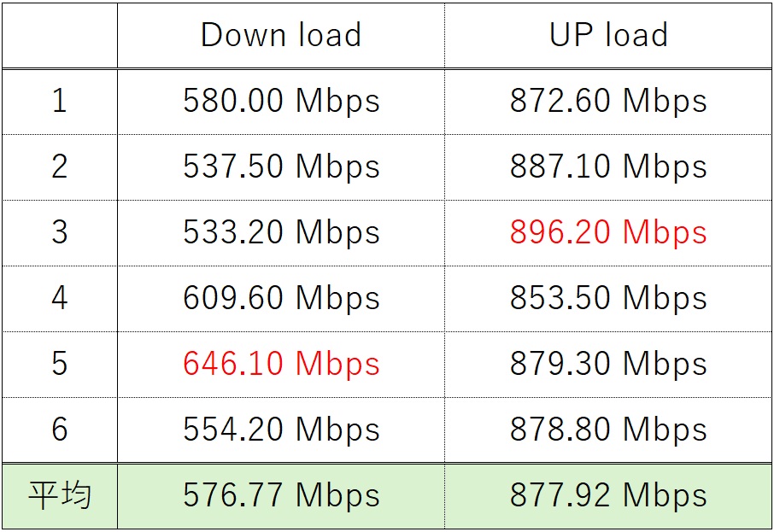Click the 887.10 Mbps upload value

coord(608,167)
